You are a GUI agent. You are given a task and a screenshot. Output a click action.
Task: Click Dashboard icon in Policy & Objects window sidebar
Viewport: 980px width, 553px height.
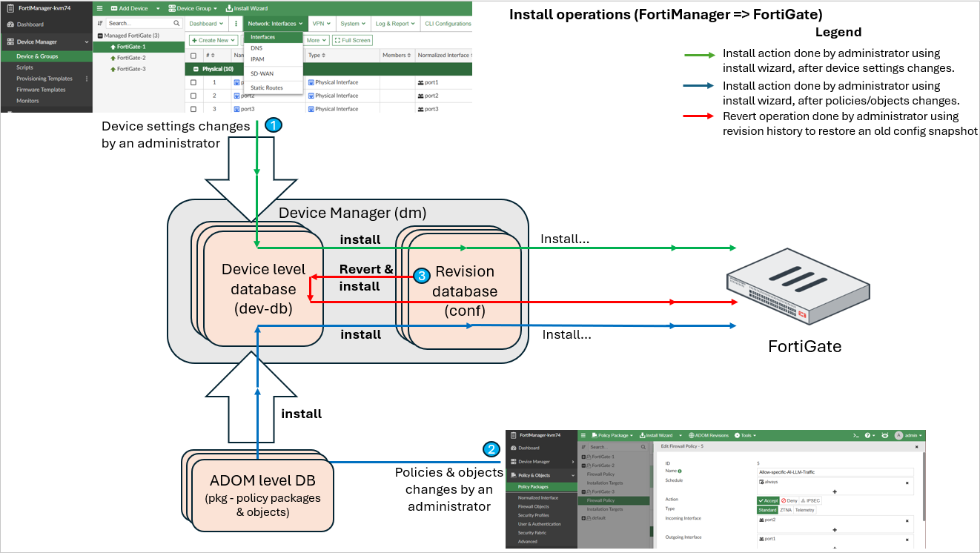tap(514, 448)
